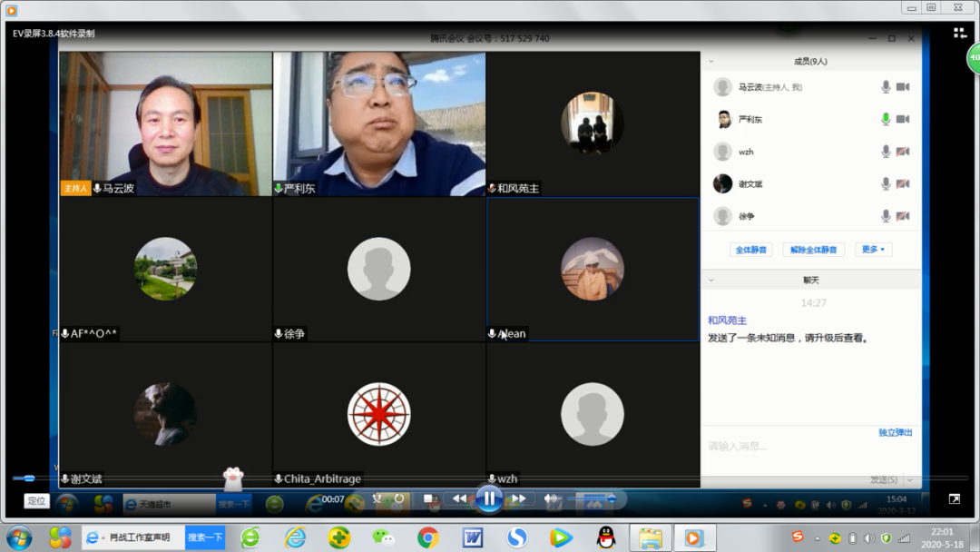Click the speaker volume icon in player
Image resolution: width=980 pixels, height=552 pixels.
pos(550,498)
